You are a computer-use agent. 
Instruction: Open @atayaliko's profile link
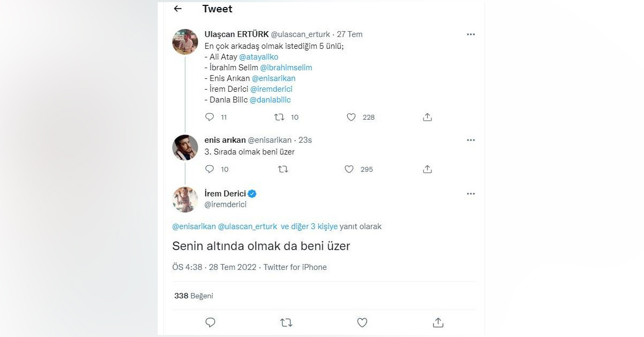(259, 56)
